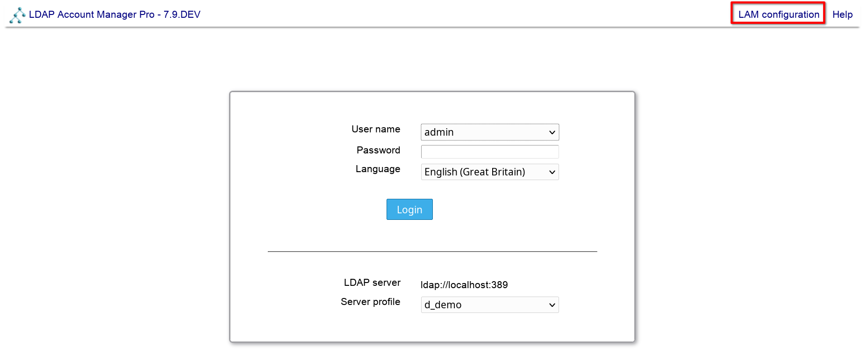Click the ldap://localhost:389 server address text
The height and width of the screenshot is (363, 868).
(x=464, y=285)
